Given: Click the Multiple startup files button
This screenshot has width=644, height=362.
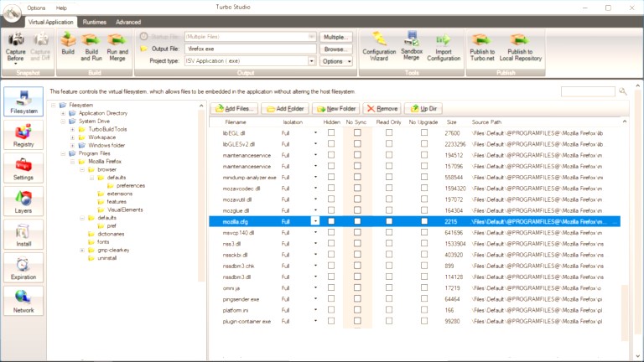Looking at the screenshot, I should point(336,37).
